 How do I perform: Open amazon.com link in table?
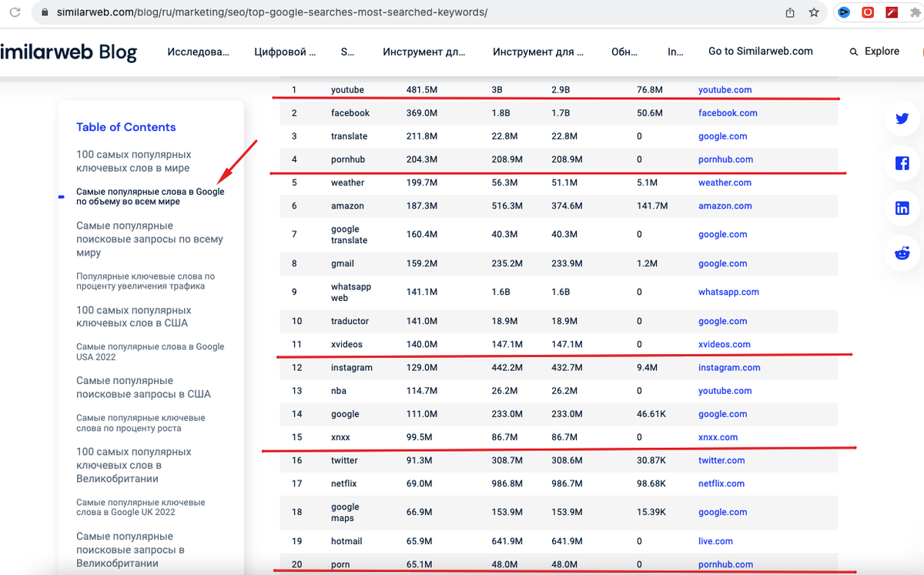click(725, 206)
